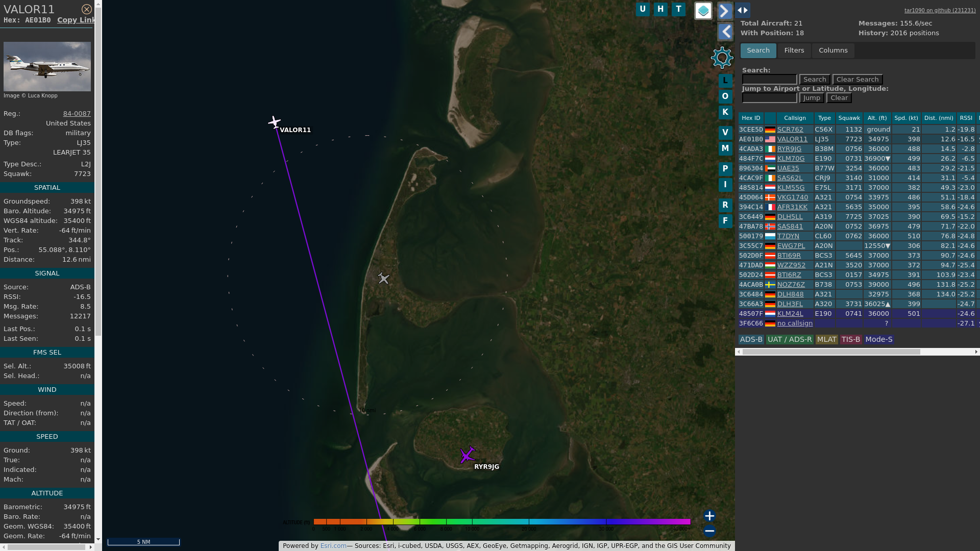This screenshot has width=980, height=551.
Task: Zoom out with the minus icon
Action: click(x=709, y=531)
